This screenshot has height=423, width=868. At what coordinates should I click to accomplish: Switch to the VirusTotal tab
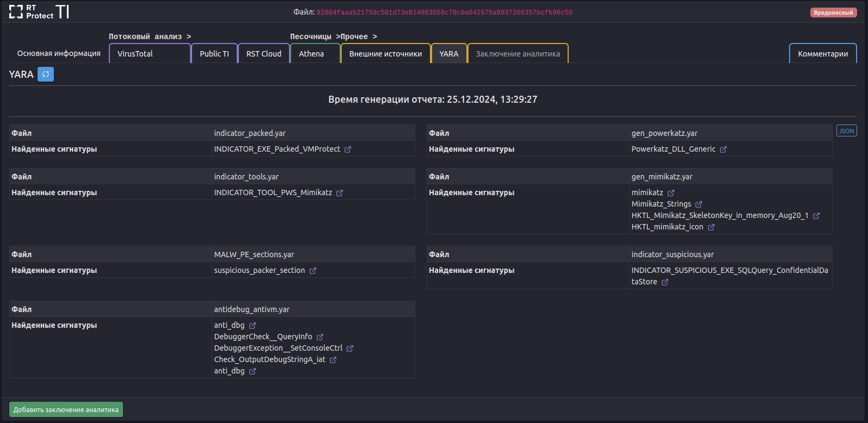(150, 54)
